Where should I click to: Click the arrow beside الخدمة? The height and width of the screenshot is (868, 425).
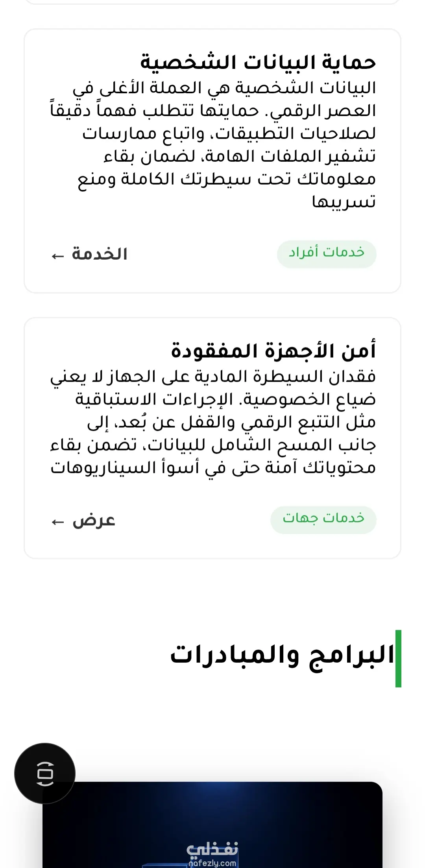(57, 256)
